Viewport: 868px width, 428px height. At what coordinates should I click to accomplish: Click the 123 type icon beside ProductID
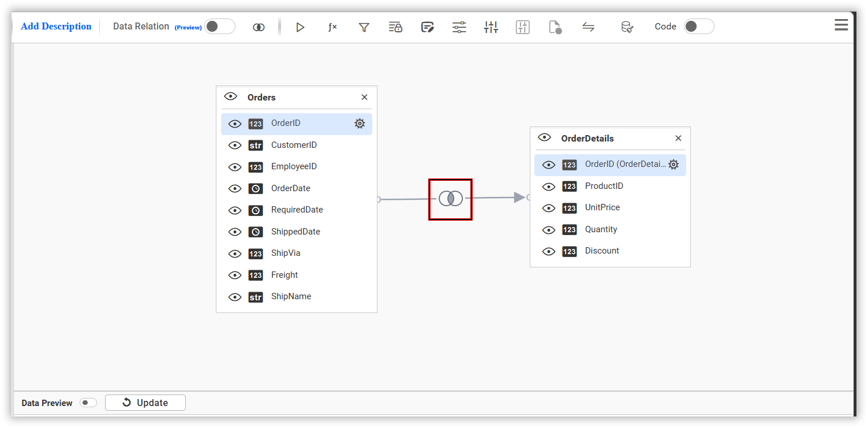tap(570, 187)
